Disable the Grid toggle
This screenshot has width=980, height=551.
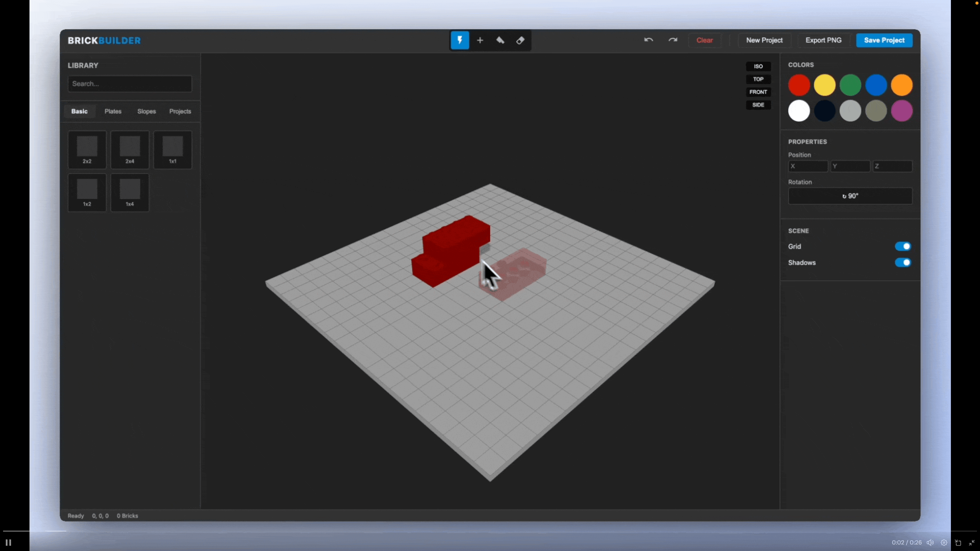click(x=903, y=246)
